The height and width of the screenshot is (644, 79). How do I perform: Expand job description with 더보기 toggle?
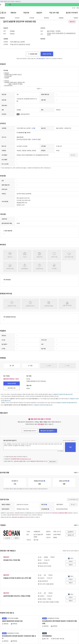pos(39,88)
